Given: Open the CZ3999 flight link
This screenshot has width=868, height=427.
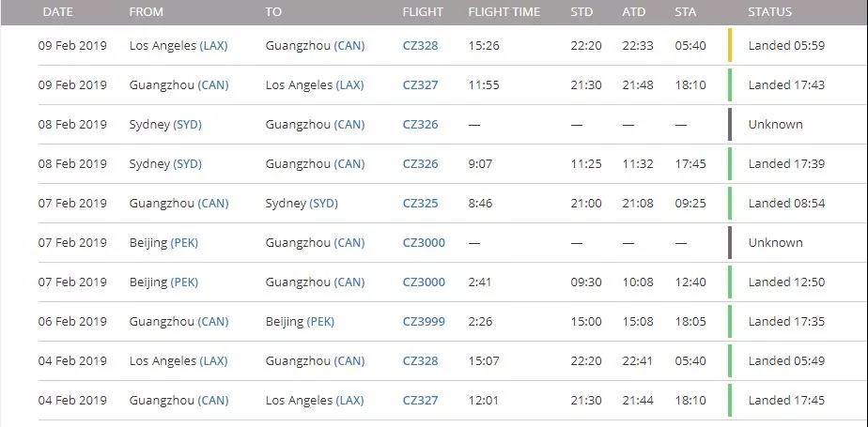Looking at the screenshot, I should pyautogui.click(x=424, y=321).
